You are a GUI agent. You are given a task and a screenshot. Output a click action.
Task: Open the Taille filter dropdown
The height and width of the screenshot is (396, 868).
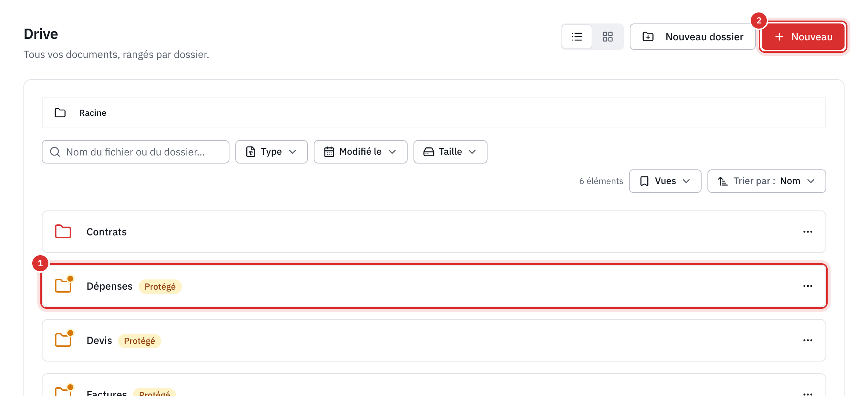click(x=450, y=152)
